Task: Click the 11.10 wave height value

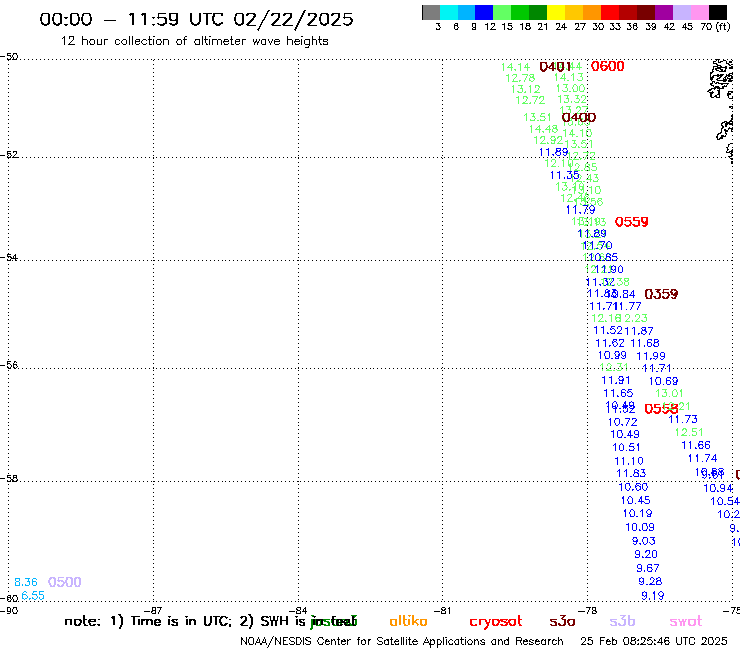Action: (x=629, y=461)
